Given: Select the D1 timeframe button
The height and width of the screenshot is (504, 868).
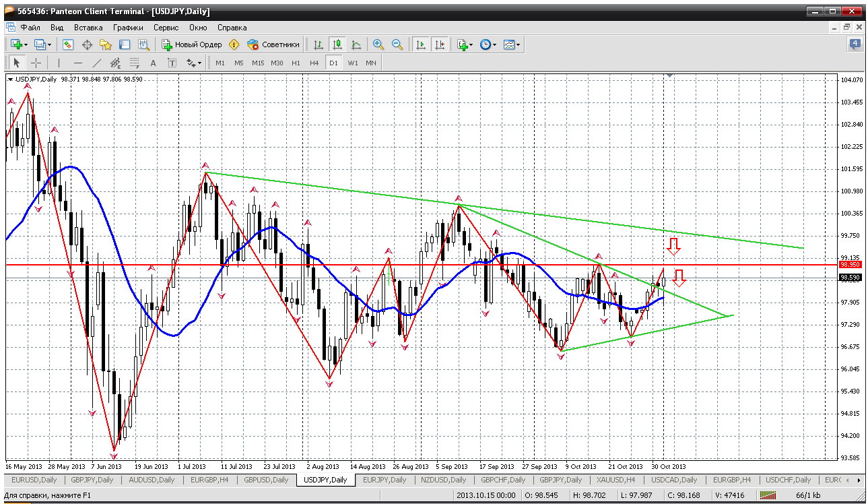Looking at the screenshot, I should (x=333, y=63).
